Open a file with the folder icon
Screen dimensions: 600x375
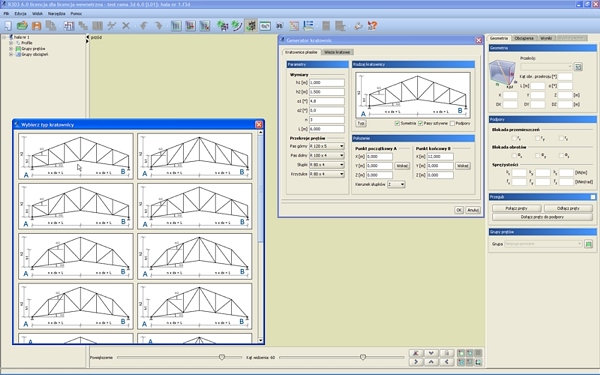pos(22,26)
